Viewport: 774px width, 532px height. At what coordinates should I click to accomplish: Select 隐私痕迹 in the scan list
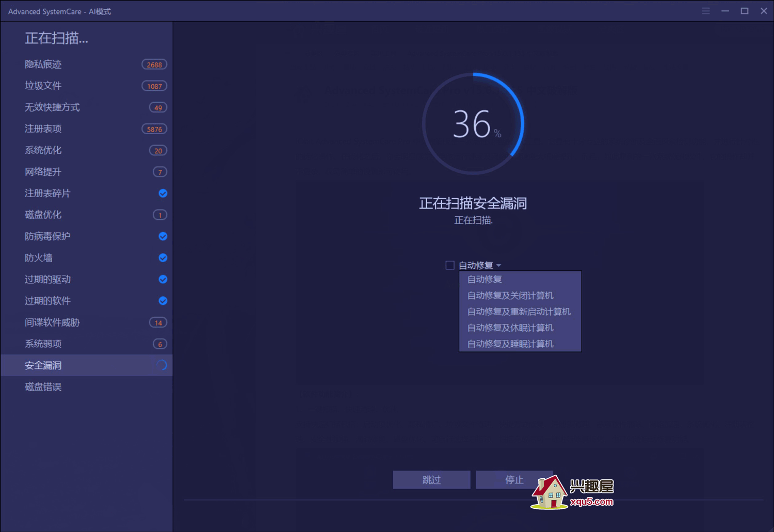click(87, 65)
